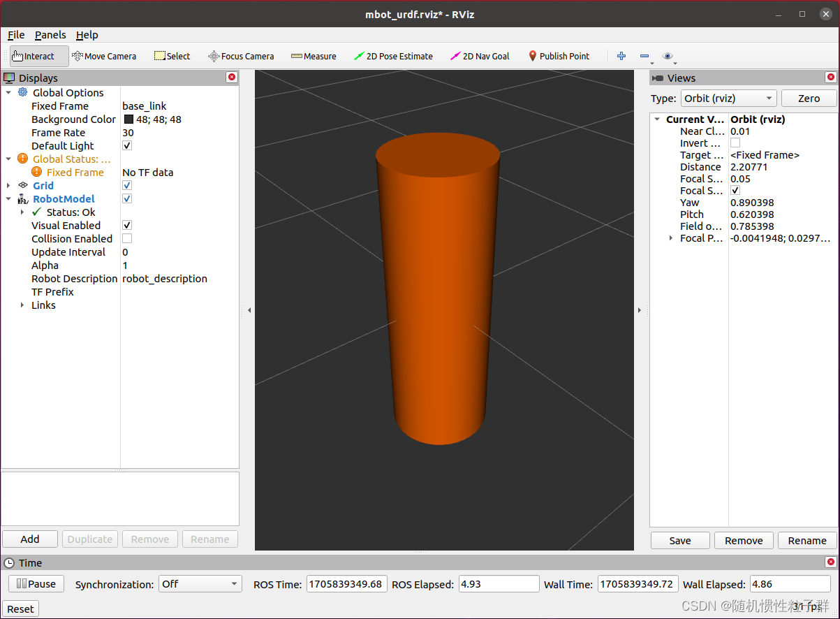Image resolution: width=840 pixels, height=619 pixels.
Task: Click the Background Color swatch
Action: [x=128, y=119]
